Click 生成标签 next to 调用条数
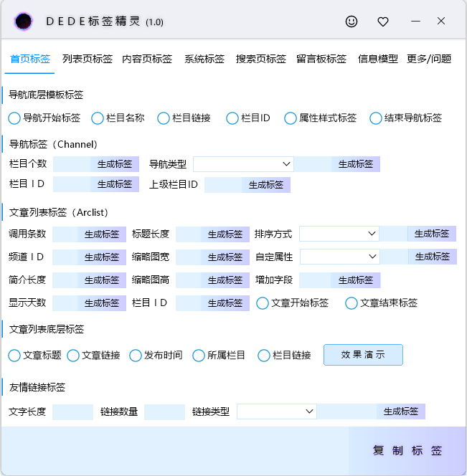467x476 pixels. [x=101, y=234]
